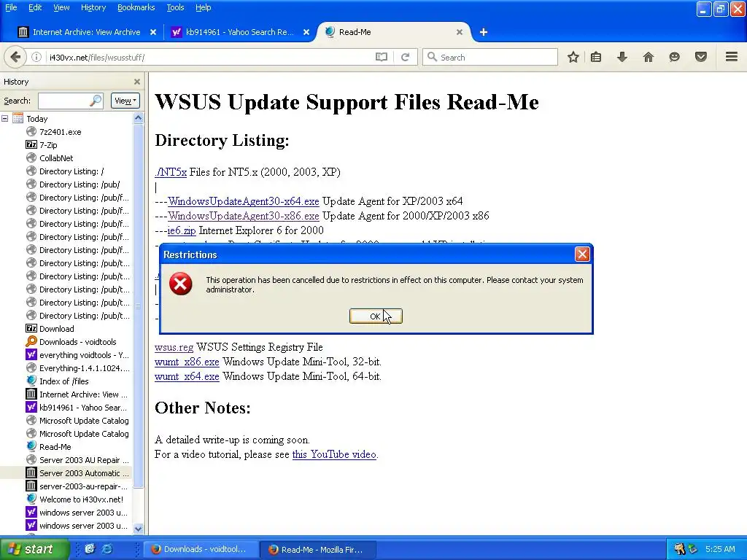Screen dimensions: 747x560
Task: Click the Show Desktop quick launch icon
Action: point(90,548)
